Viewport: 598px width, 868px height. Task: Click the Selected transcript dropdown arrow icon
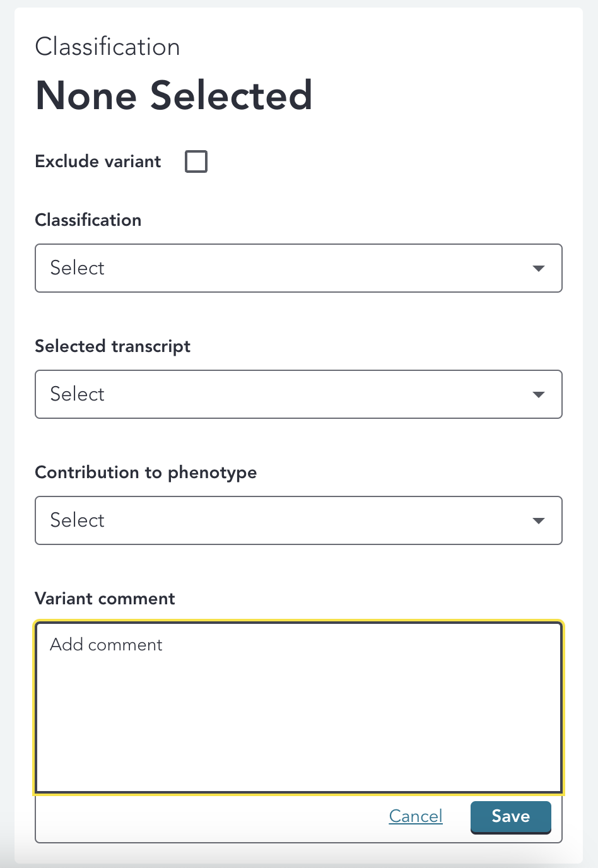(538, 395)
